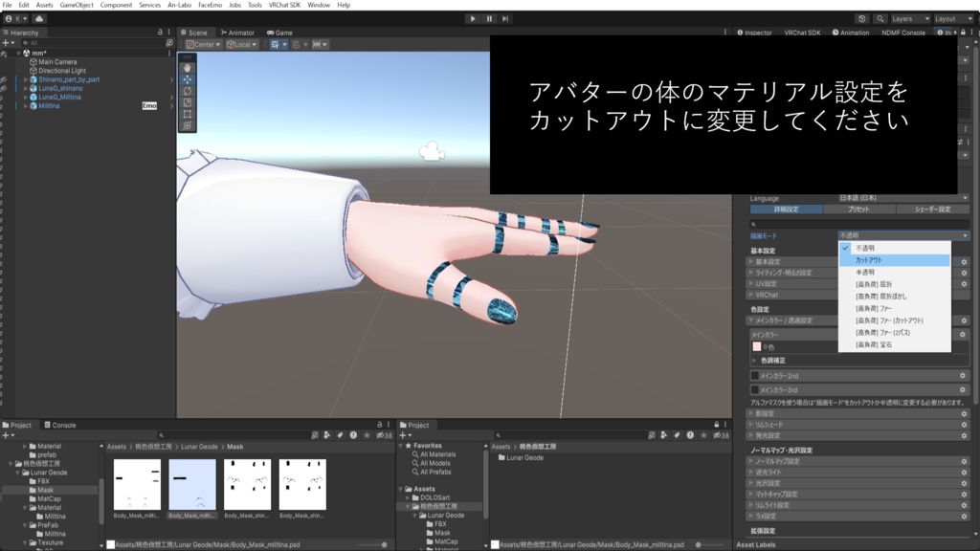Click the cloud services icon
Screen dimensions: 980x551
38,19
